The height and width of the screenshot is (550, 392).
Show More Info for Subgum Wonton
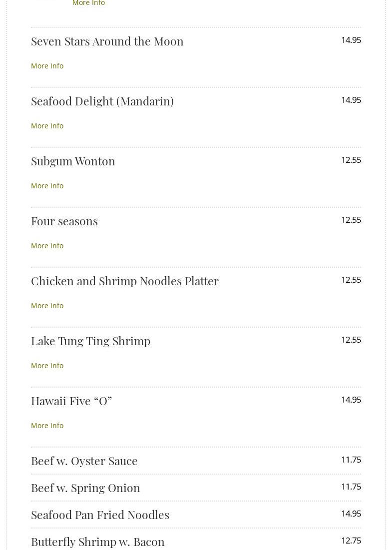click(47, 186)
